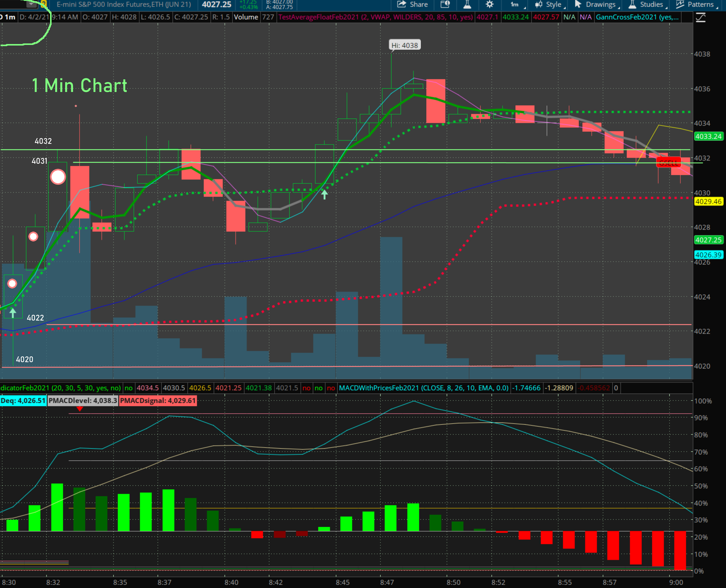Click the 4027.1 study value
Image resolution: width=726 pixels, height=588 pixels.
[487, 17]
